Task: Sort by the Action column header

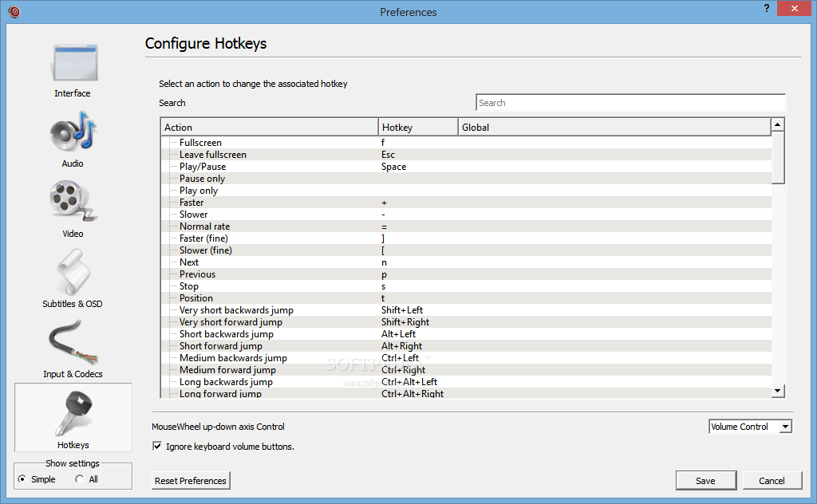Action: (270, 127)
